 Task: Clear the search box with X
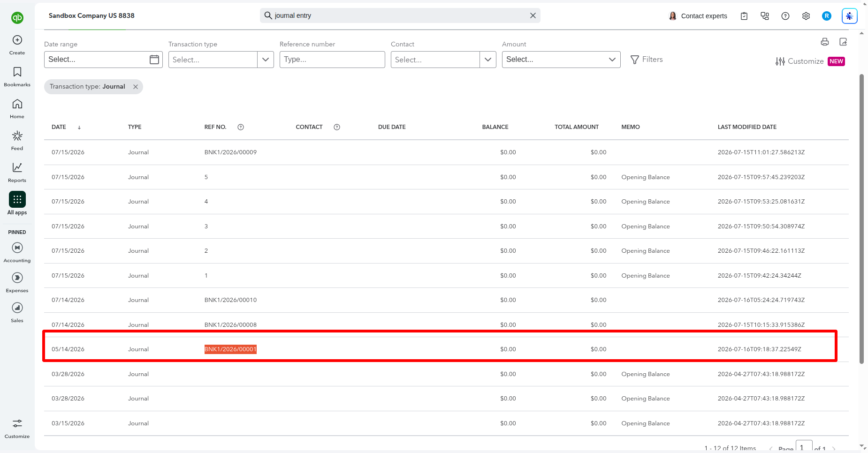pos(533,15)
